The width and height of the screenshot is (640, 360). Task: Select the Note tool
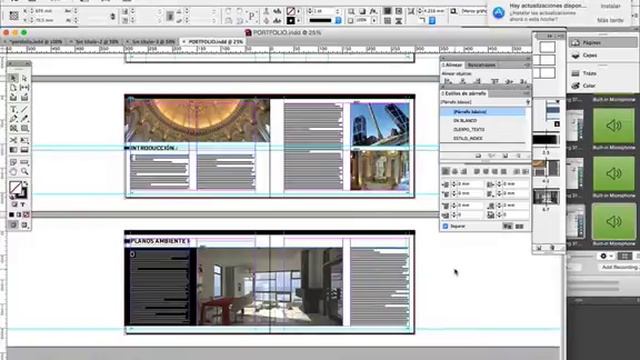(13, 162)
